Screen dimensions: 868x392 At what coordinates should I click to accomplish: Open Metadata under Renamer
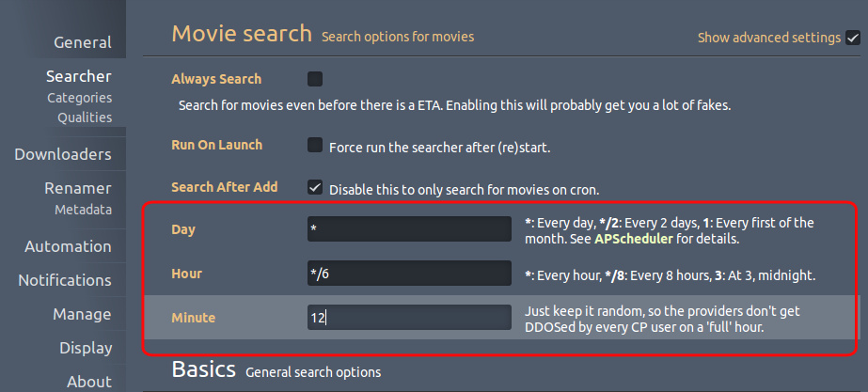83,211
